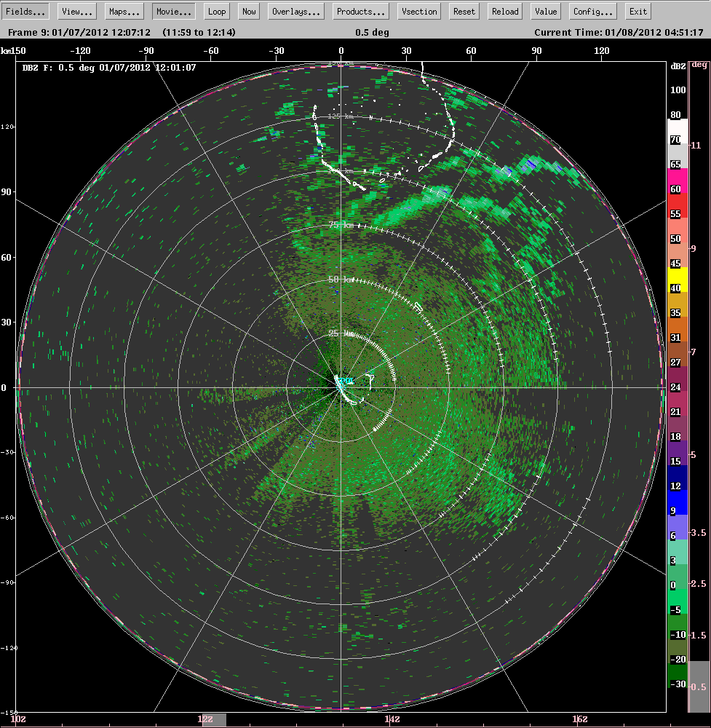The image size is (711, 728).
Task: Open the Movie controls
Action: click(x=172, y=11)
